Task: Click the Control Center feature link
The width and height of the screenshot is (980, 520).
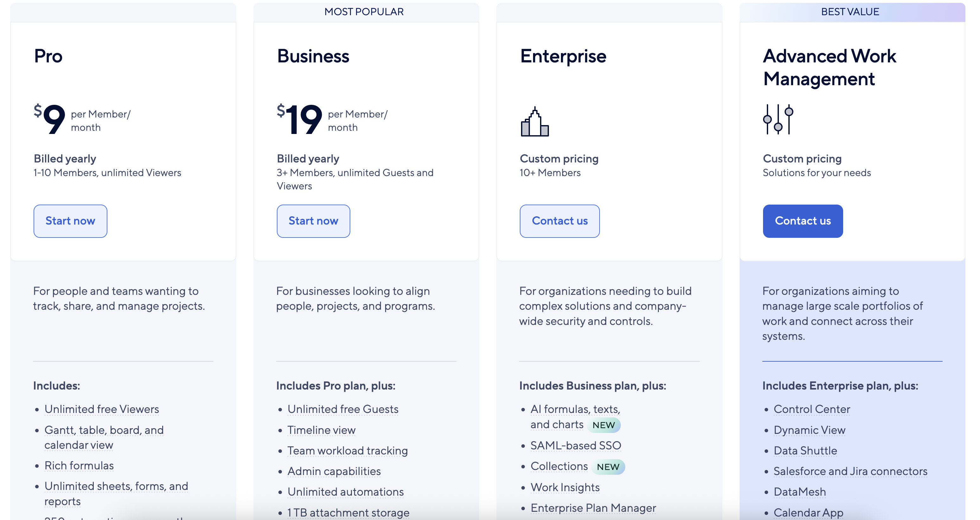Action: (x=812, y=409)
